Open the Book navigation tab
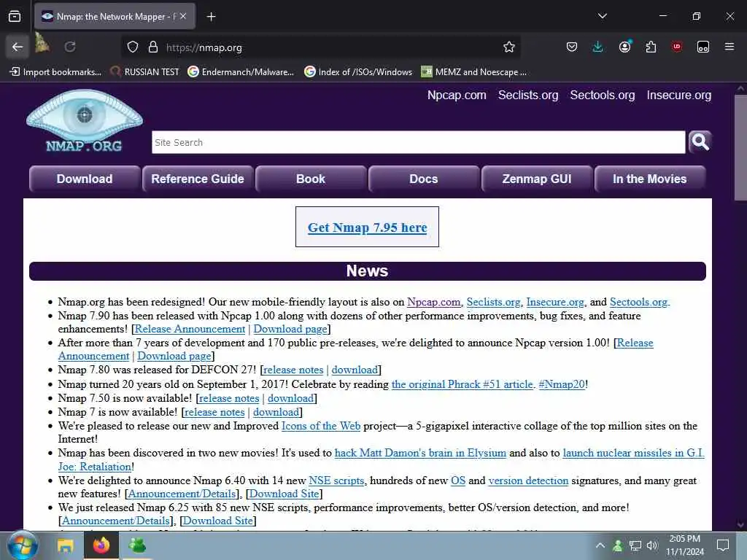Screen dimensions: 747x560 (x=311, y=179)
